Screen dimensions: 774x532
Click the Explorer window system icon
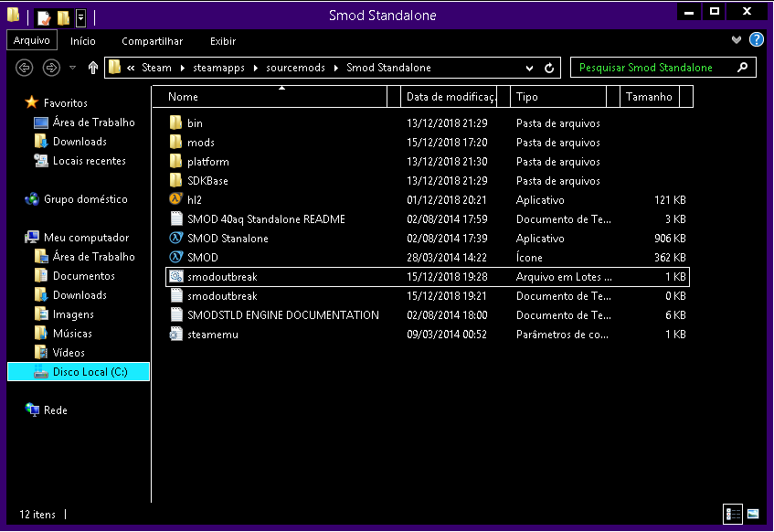[x=14, y=16]
